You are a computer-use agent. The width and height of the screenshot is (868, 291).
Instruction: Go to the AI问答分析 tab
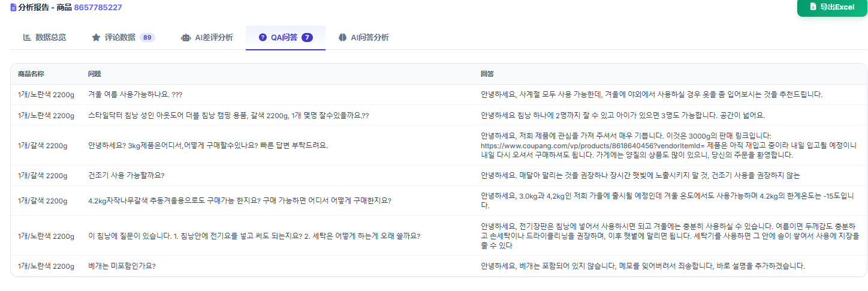tap(363, 37)
